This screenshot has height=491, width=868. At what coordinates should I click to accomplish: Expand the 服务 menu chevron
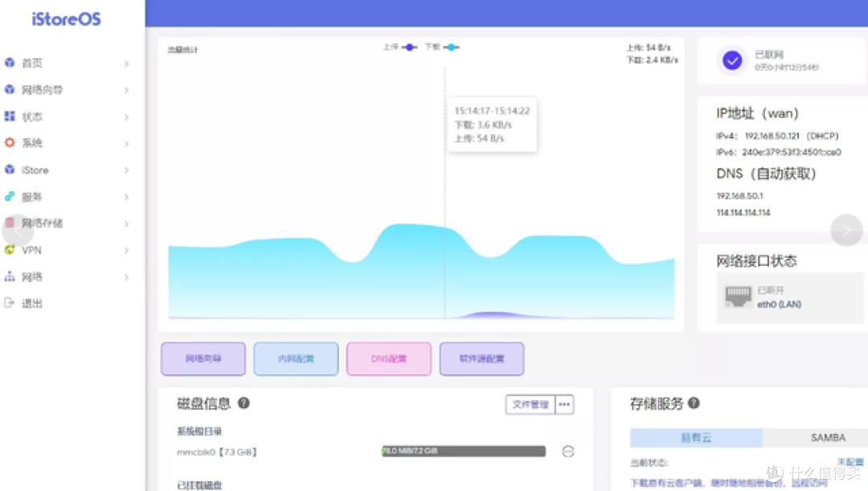pyautogui.click(x=126, y=197)
